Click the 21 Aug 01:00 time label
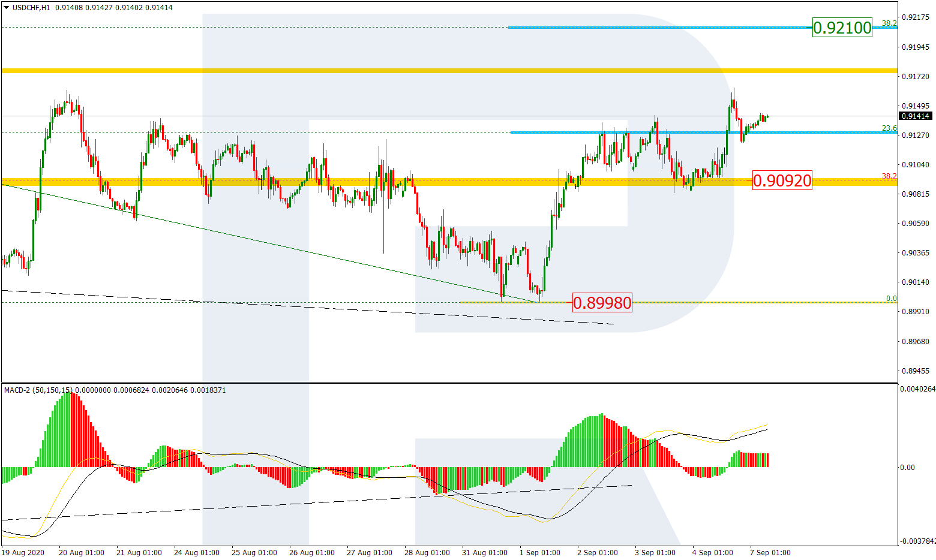 pos(139,553)
